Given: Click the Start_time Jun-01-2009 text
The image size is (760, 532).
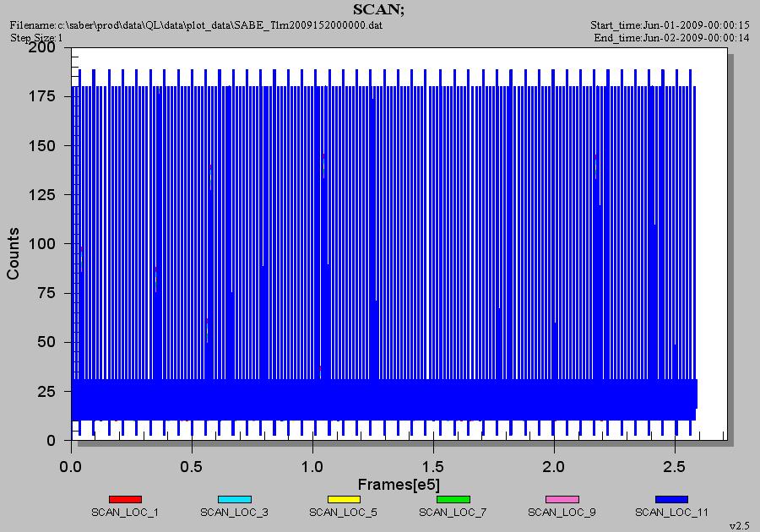Looking at the screenshot, I should point(670,24).
